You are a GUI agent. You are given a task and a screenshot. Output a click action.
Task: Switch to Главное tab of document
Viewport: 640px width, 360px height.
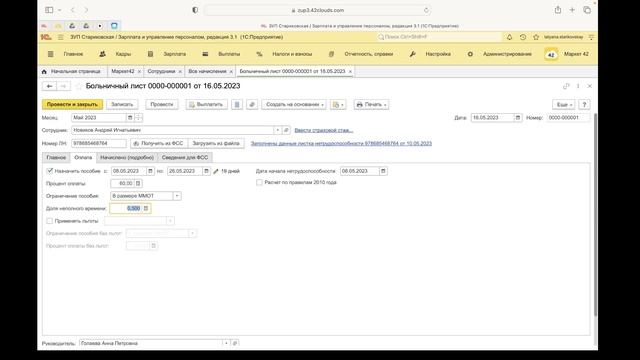[56, 157]
